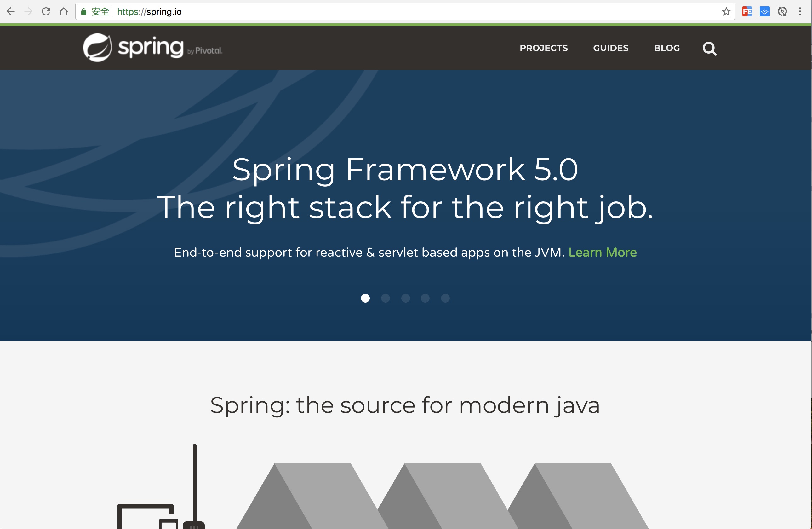The height and width of the screenshot is (529, 812).
Task: Switch to the second carousel slide dot
Action: pyautogui.click(x=386, y=298)
